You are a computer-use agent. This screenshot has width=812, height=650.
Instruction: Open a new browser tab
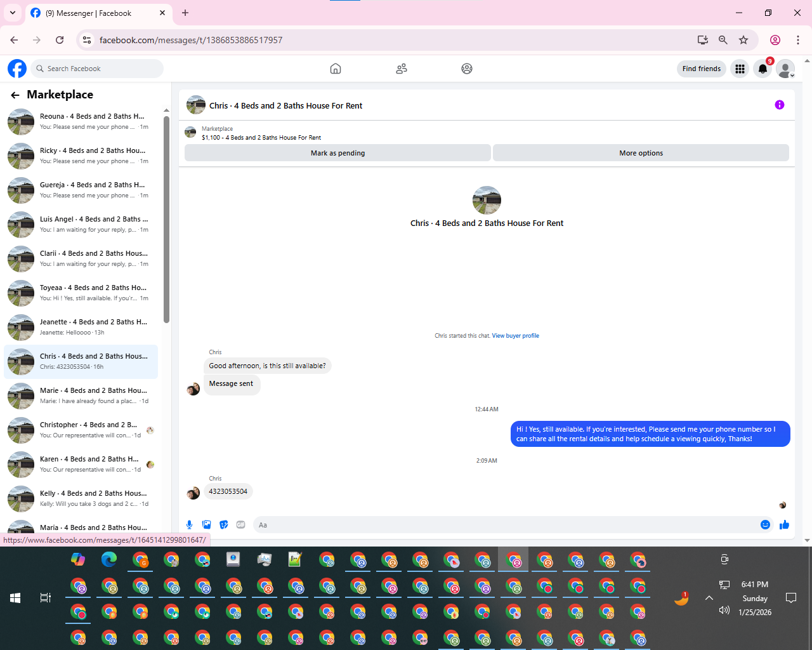pyautogui.click(x=185, y=13)
